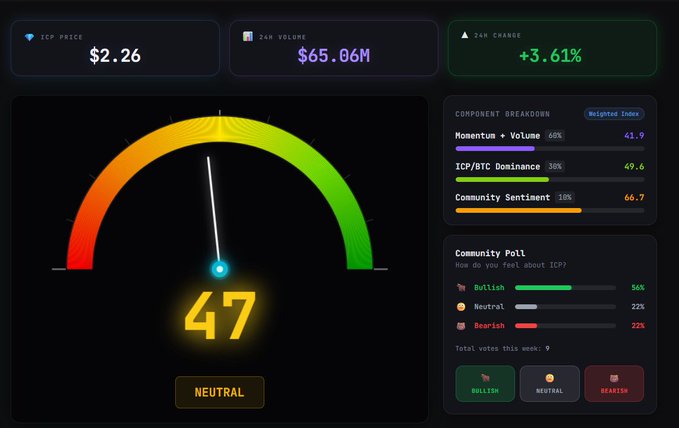Click the 'ICP/BTC Dominance' label
This screenshot has width=679, height=428.
click(x=498, y=166)
